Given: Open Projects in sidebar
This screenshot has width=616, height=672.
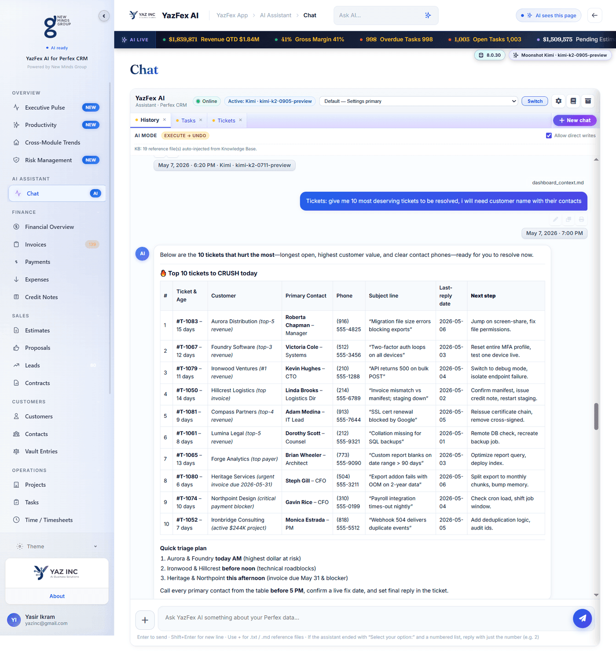Looking at the screenshot, I should [57, 485].
